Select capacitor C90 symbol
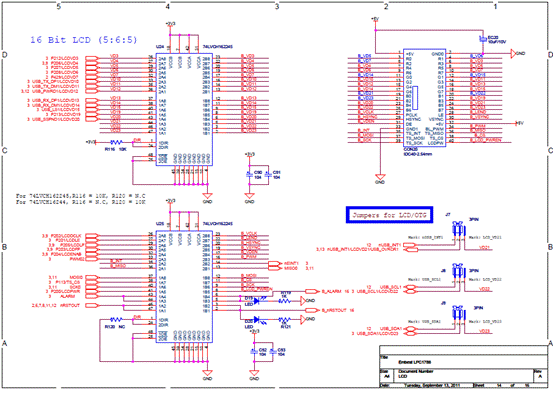The width and height of the screenshot is (553, 393). pos(249,174)
